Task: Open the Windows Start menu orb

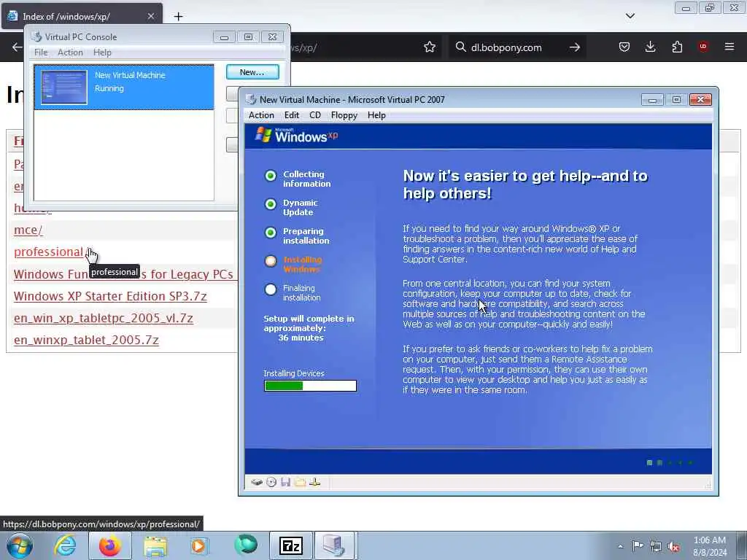Action: 20,545
